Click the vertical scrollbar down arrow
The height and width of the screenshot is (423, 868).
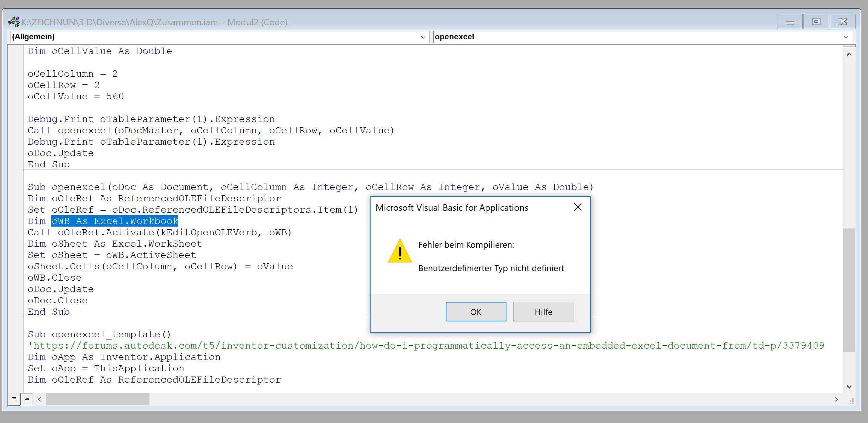point(849,387)
